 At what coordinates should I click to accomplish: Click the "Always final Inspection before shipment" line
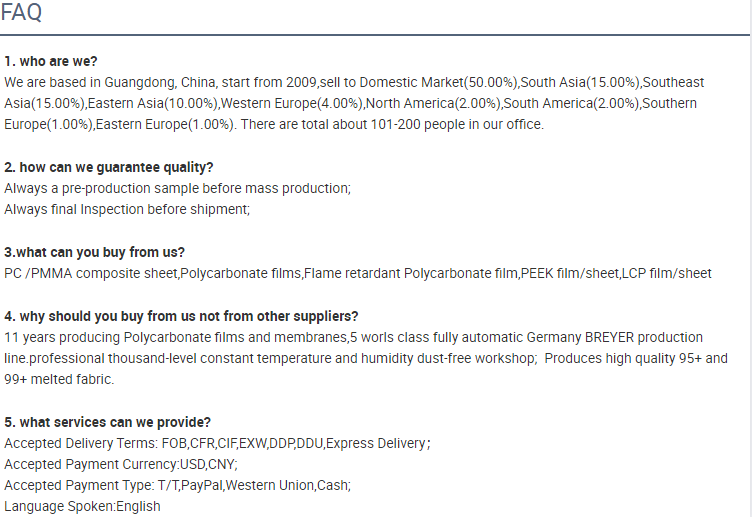[x=127, y=209]
